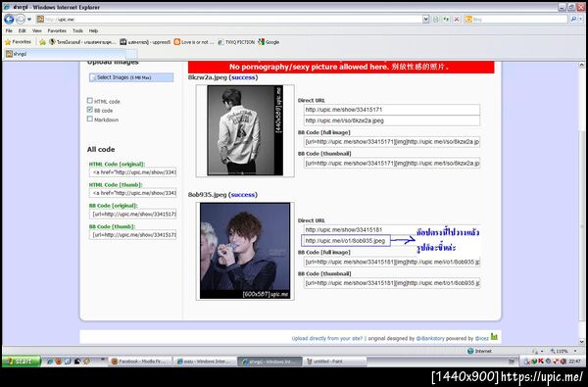Click Direct URL field ending 8kzw2a.jpeg
Screen dimensions: 588x387
[x=392, y=121]
